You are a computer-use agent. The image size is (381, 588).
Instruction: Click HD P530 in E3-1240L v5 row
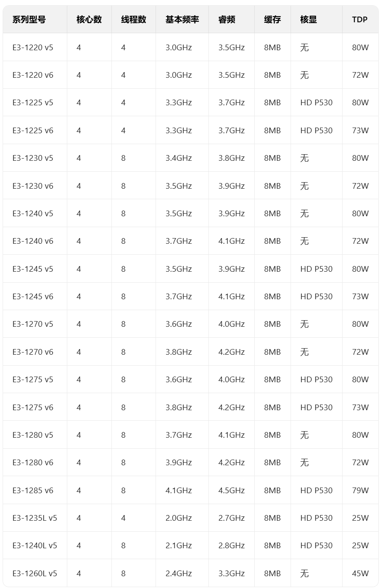pyautogui.click(x=316, y=545)
